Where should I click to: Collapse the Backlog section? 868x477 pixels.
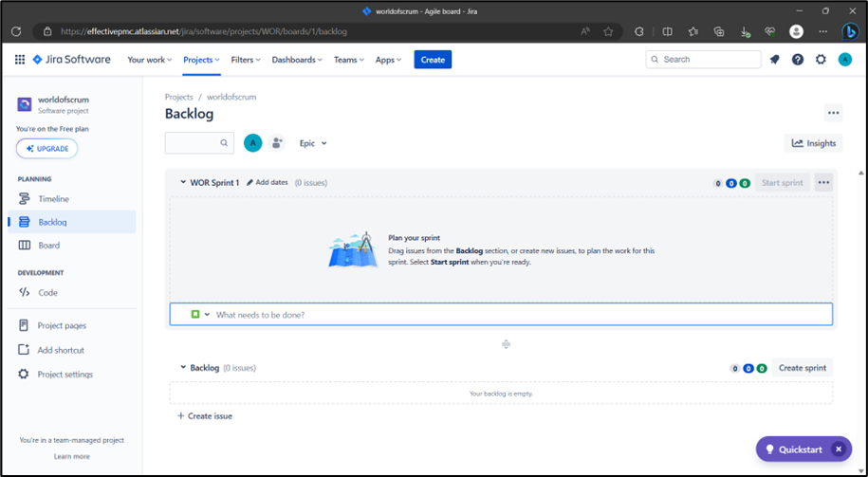tap(183, 367)
